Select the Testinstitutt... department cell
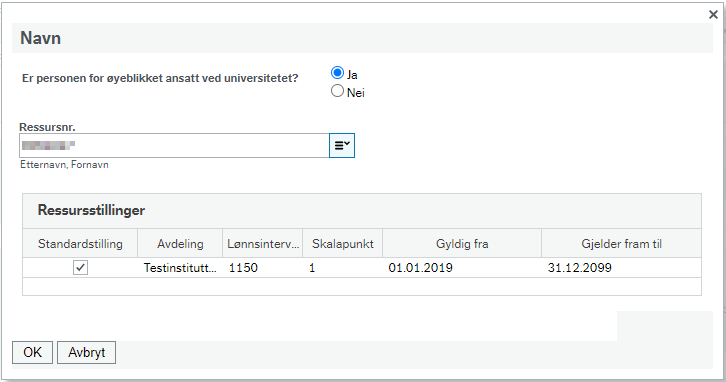The height and width of the screenshot is (382, 726). point(180,268)
